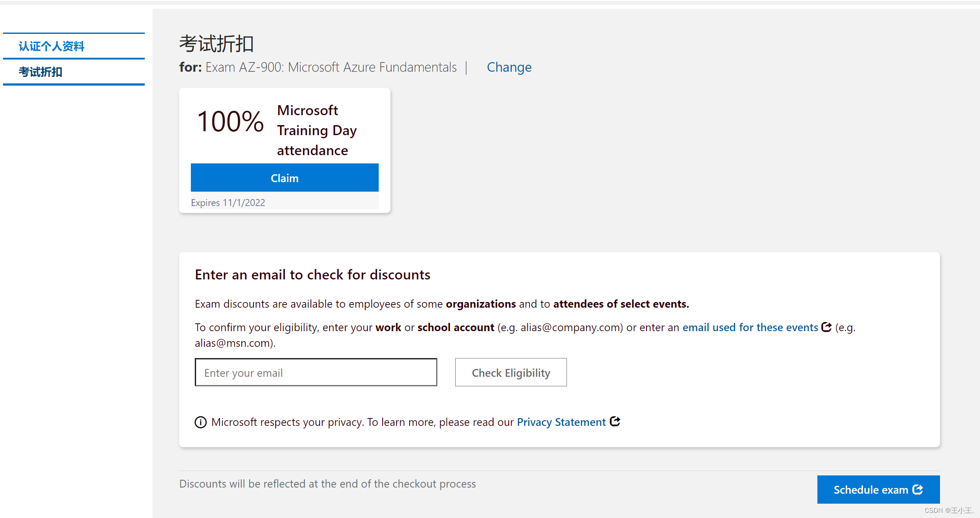
Task: Select the 考试折扣 sidebar tab
Action: coord(40,72)
